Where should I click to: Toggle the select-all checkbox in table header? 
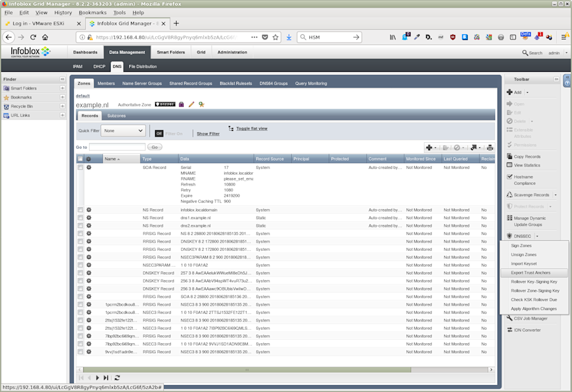80,159
